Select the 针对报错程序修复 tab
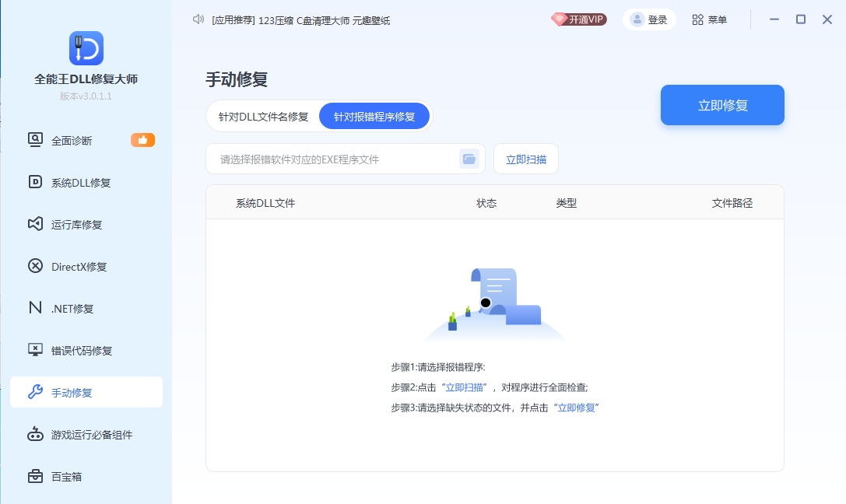Screen dimensions: 846x504 (374, 115)
